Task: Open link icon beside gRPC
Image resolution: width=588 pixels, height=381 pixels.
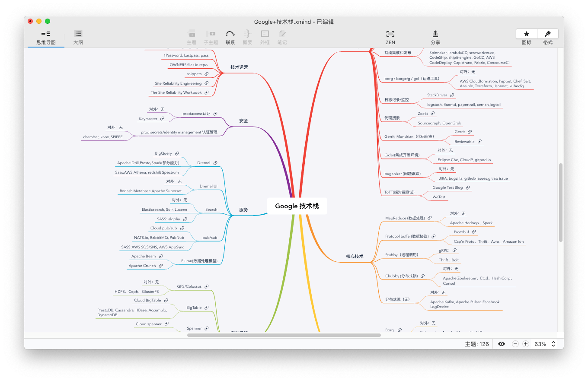Action: click(x=454, y=250)
